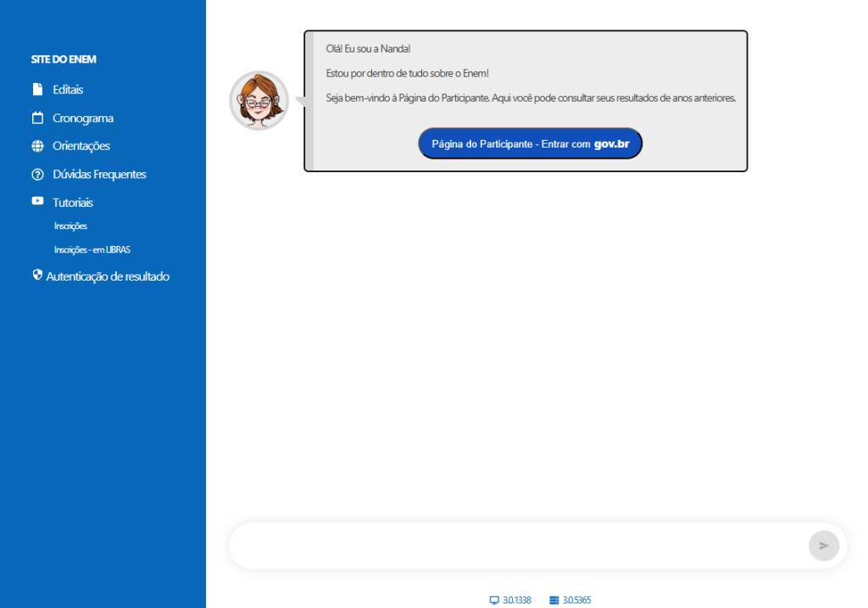The width and height of the screenshot is (868, 608).
Task: Select Tutoriais in the sidebar
Action: [x=73, y=203]
